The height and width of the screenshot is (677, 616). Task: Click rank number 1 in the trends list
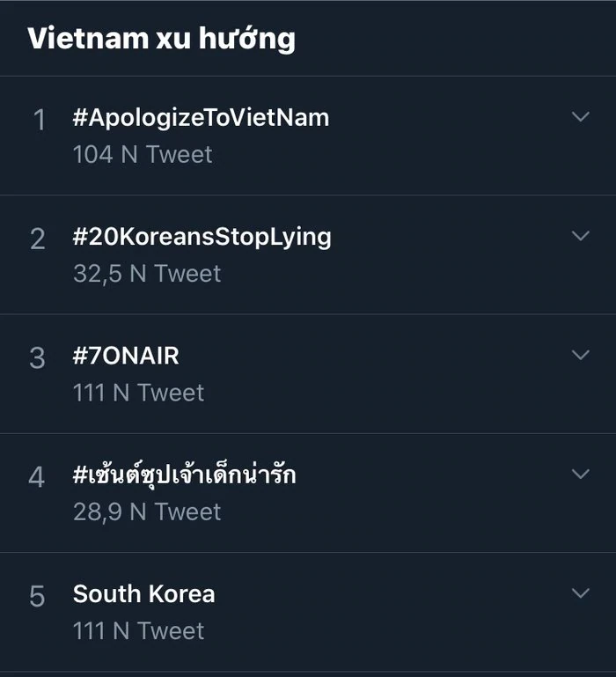click(x=38, y=120)
